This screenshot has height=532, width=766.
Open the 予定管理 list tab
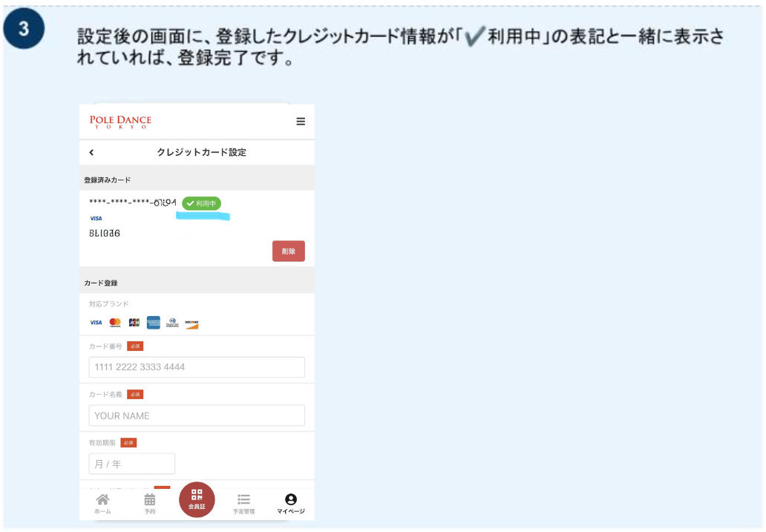click(243, 503)
